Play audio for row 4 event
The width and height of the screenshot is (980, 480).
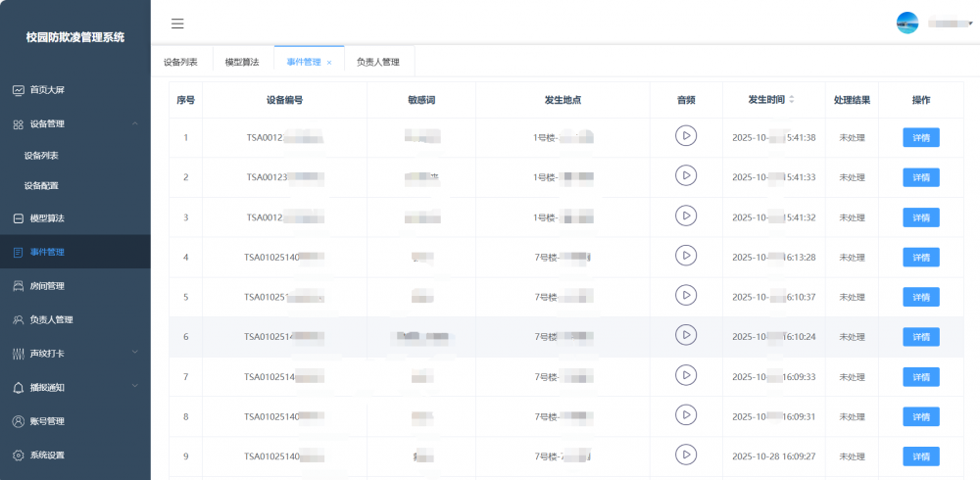coord(686,256)
